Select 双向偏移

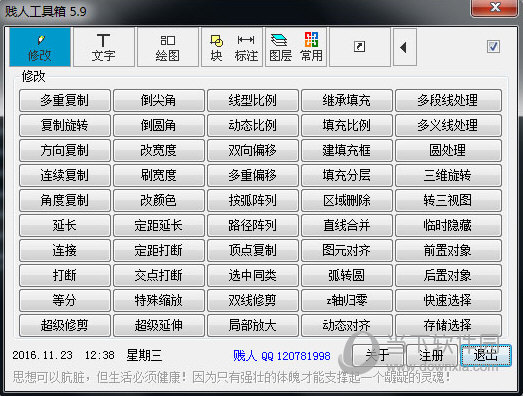coord(253,150)
